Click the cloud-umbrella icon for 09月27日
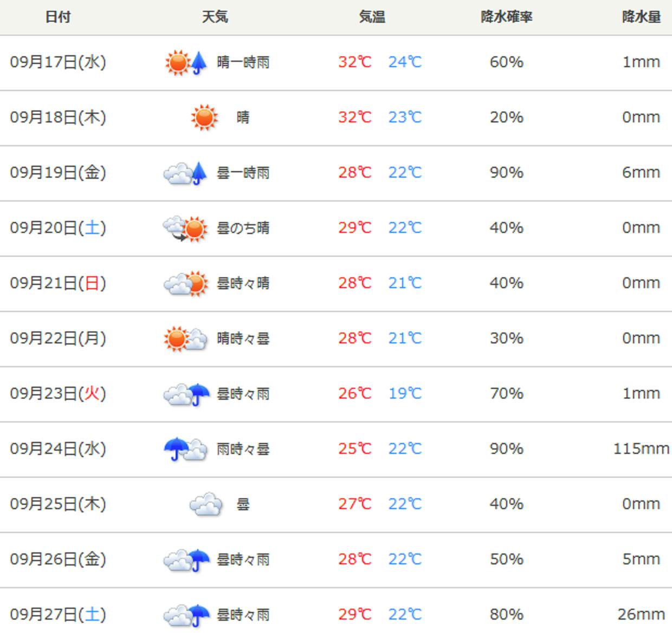The image size is (672, 638). click(x=186, y=615)
